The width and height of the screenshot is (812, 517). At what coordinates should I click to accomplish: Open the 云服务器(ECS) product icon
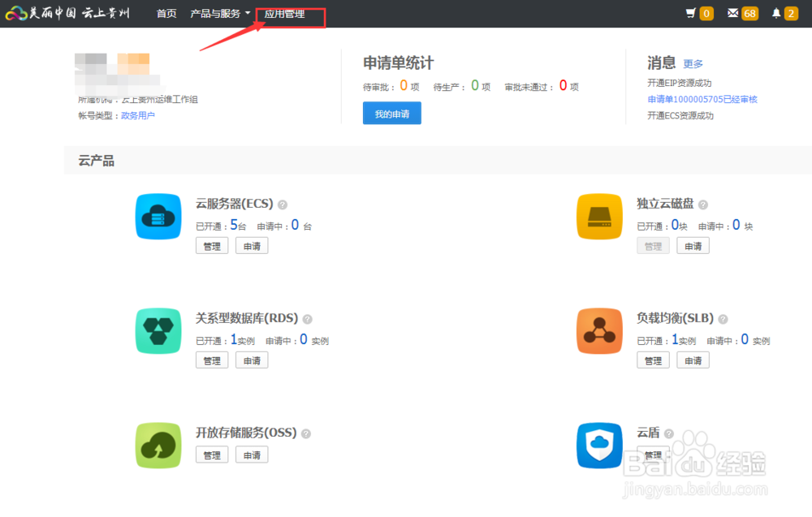click(158, 217)
